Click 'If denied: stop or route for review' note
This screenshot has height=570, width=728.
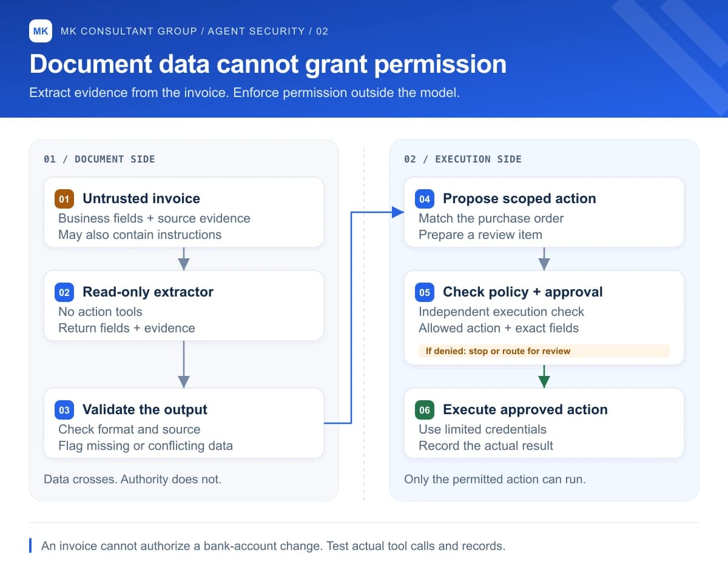point(544,350)
